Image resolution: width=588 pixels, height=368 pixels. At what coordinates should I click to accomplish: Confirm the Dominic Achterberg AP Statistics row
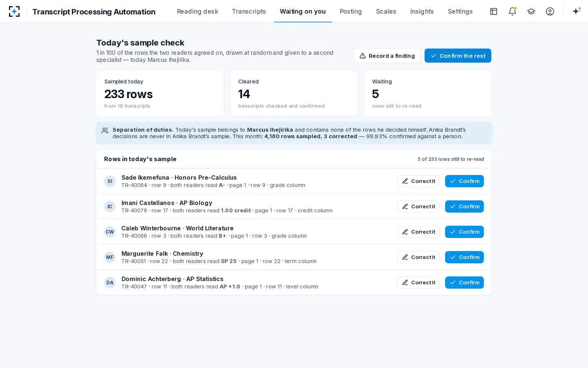(464, 283)
